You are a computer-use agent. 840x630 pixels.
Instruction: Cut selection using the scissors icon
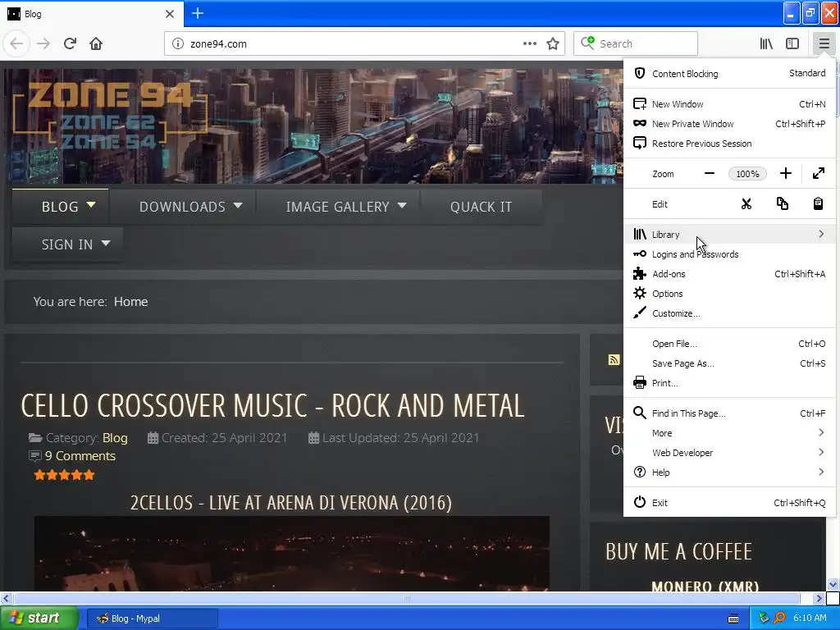coord(746,203)
